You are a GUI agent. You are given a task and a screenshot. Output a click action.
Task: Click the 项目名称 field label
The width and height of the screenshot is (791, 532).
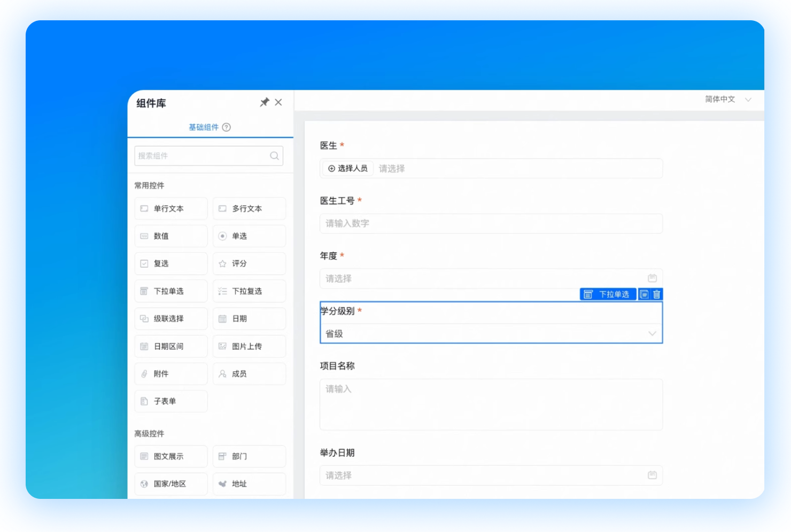click(337, 366)
